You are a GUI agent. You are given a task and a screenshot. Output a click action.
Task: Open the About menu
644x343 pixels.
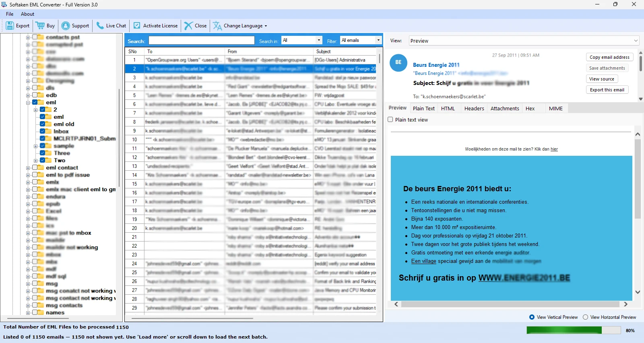click(27, 14)
